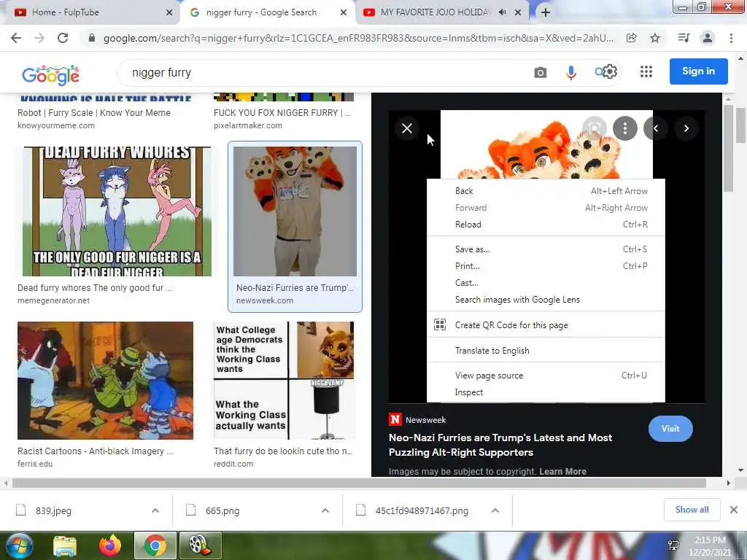Click Chrome icon in taskbar
This screenshot has width=747, height=560.
(x=155, y=545)
